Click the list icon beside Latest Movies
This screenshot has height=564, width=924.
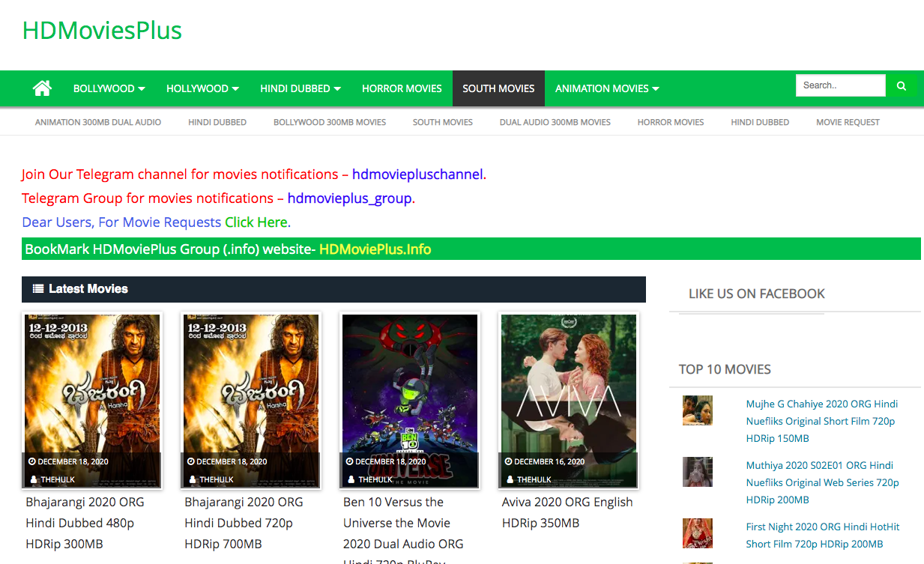point(38,289)
